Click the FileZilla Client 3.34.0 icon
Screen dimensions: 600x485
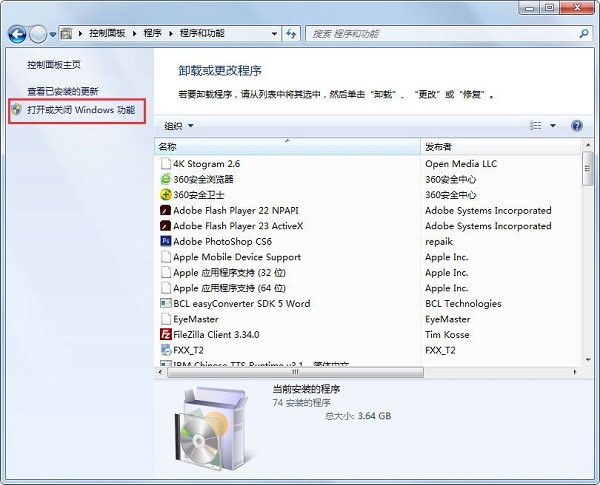click(x=165, y=334)
